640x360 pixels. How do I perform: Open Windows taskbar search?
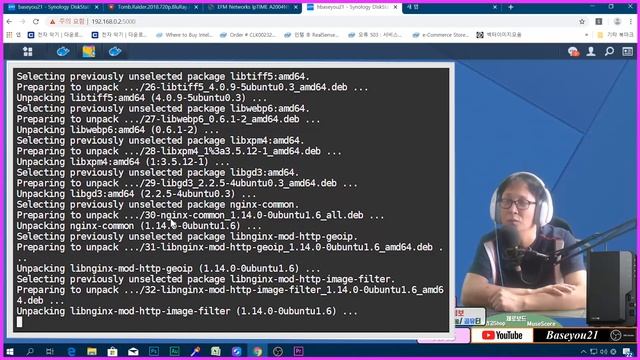(30, 351)
